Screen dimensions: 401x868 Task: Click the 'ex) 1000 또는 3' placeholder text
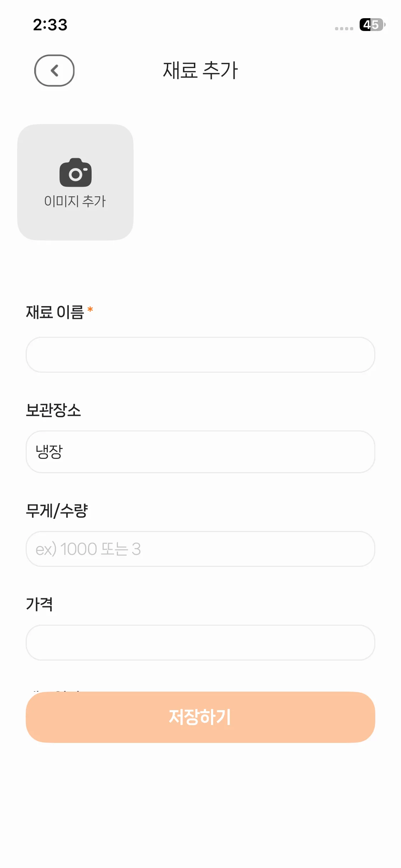(x=88, y=549)
